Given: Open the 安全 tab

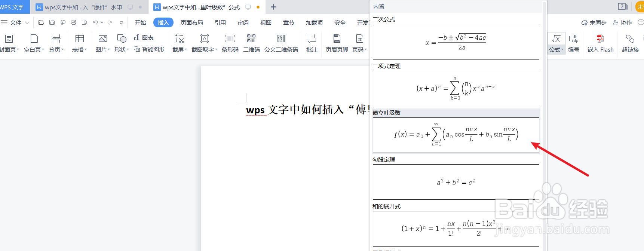Looking at the screenshot, I should point(340,22).
